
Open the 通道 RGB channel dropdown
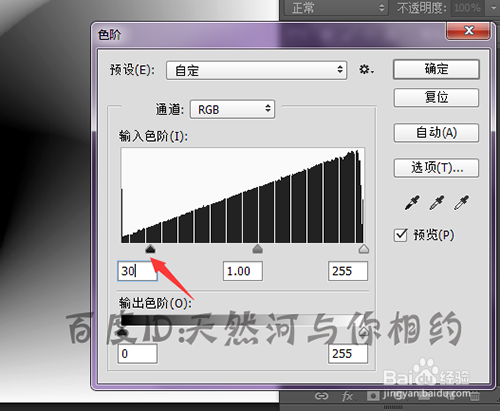point(232,109)
